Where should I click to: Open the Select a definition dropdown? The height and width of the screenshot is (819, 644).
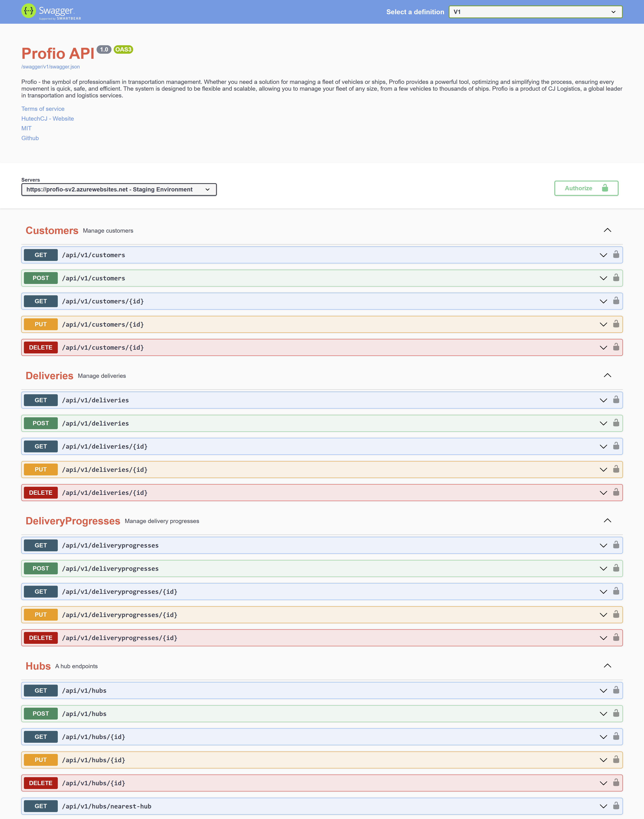(x=535, y=12)
